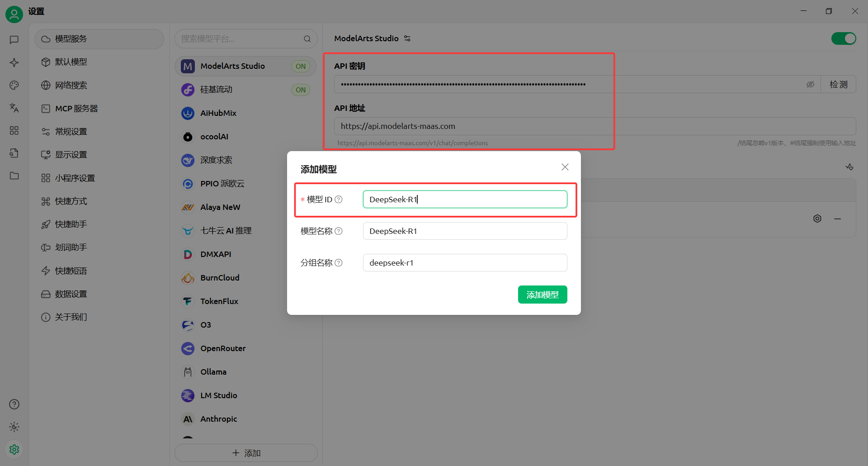Open the 网络搜索 settings section
Viewport: 868px width, 466px height.
point(99,86)
